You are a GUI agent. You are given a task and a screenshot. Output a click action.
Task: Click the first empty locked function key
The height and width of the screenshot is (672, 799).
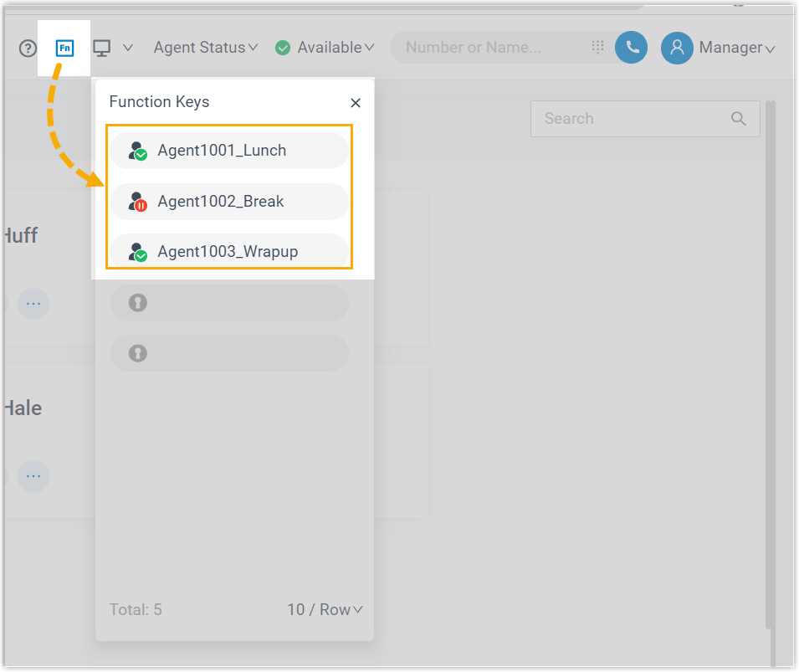click(x=228, y=302)
